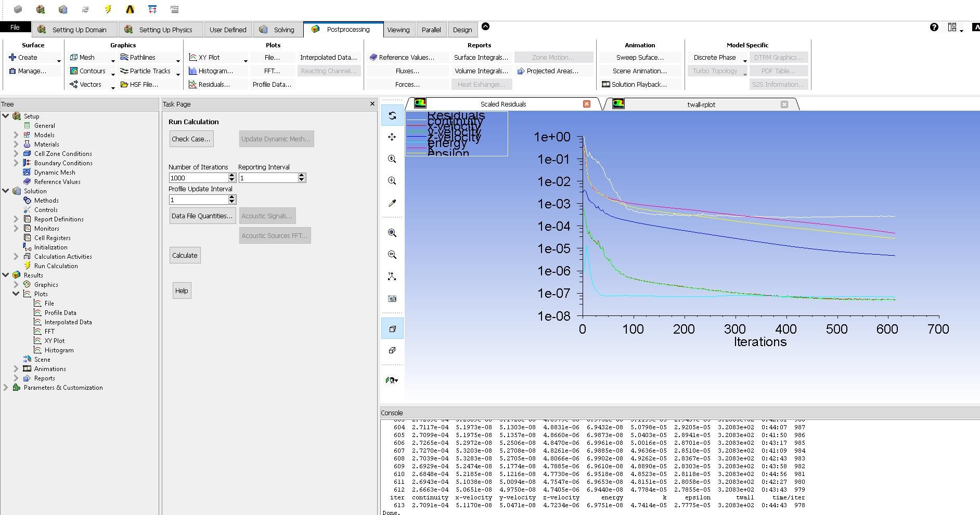Select the Probe eyedropper tool

392,203
